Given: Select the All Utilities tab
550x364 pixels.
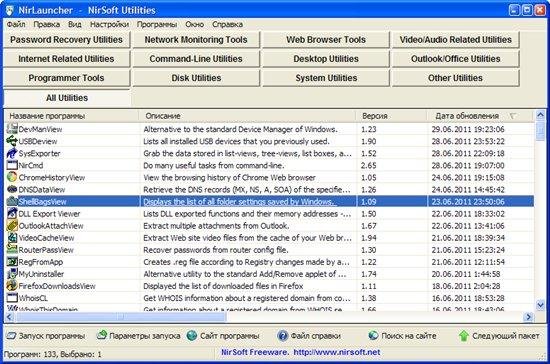Looking at the screenshot, I should click(67, 98).
